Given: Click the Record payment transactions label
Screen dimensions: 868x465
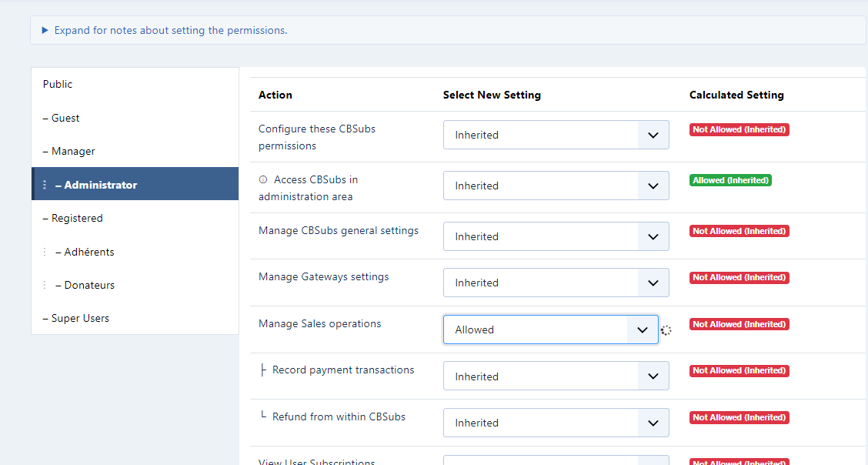Looking at the screenshot, I should click(x=343, y=370).
